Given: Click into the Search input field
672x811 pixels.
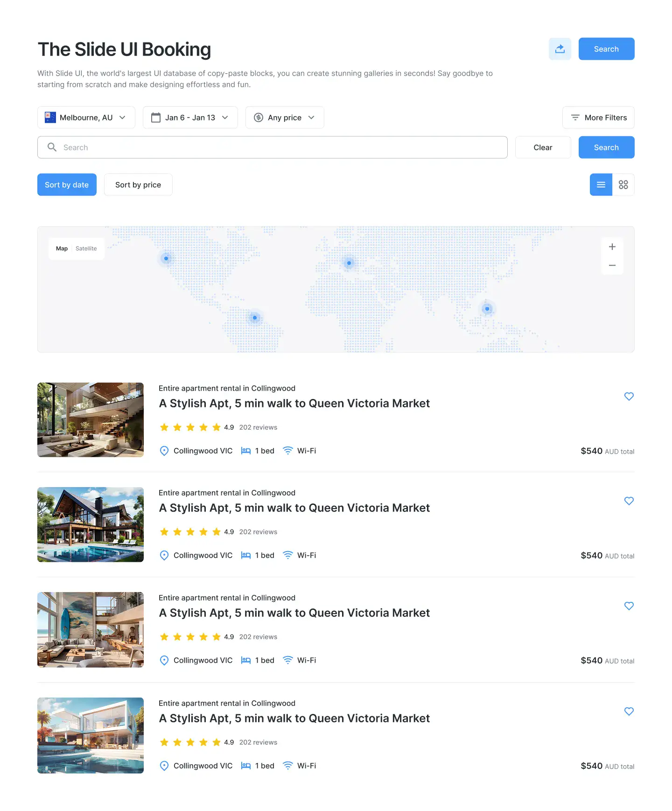Looking at the screenshot, I should [x=273, y=147].
